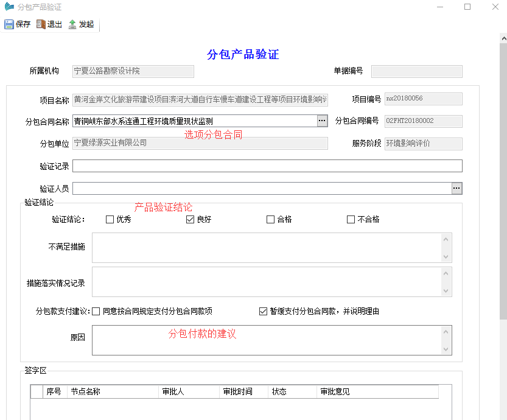Image resolution: width=507 pixels, height=420 pixels.
Task: Click the application icon in the title bar
Action: (8, 6)
